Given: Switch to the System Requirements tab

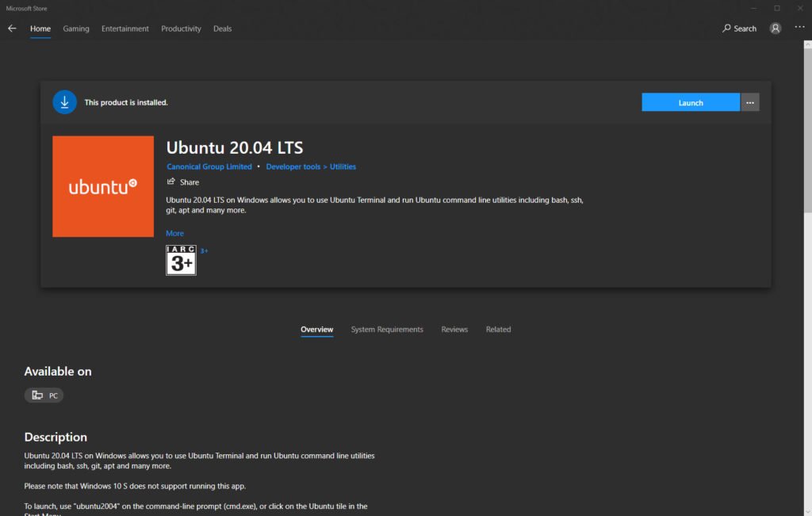Looking at the screenshot, I should pyautogui.click(x=387, y=329).
